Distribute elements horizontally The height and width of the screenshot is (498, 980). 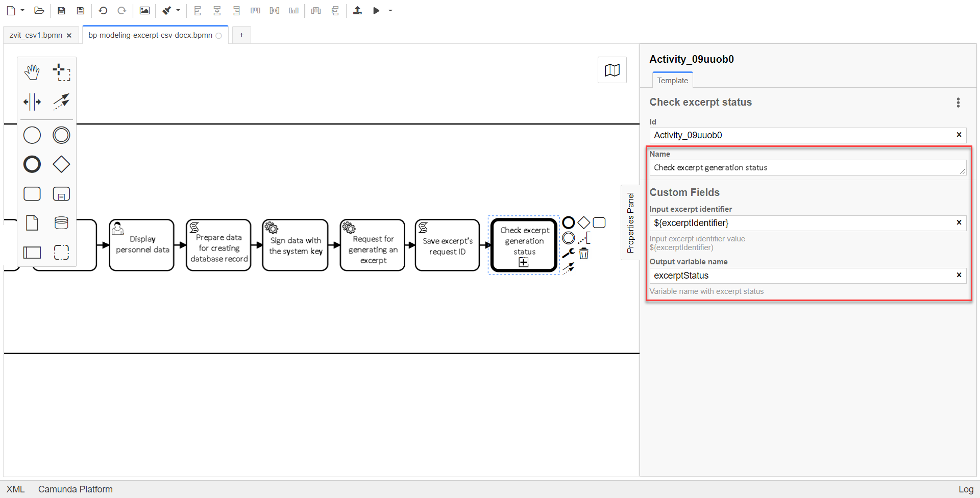click(316, 10)
